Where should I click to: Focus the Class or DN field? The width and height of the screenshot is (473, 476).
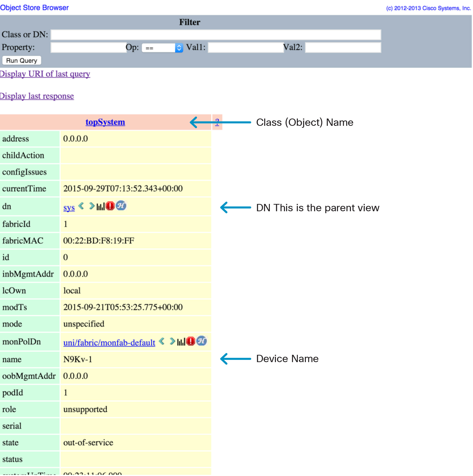[x=216, y=35]
